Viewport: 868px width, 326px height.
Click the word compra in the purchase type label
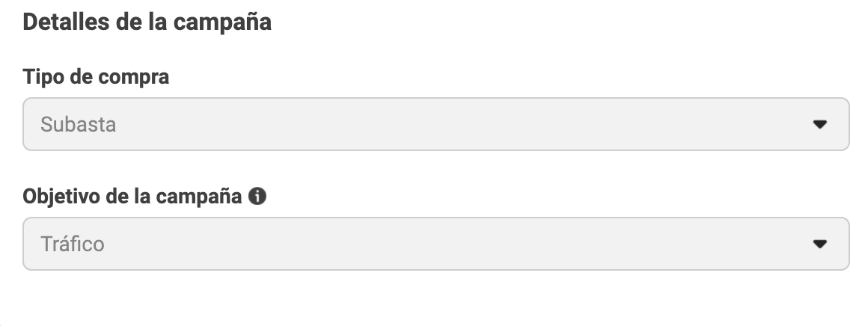coord(133,78)
